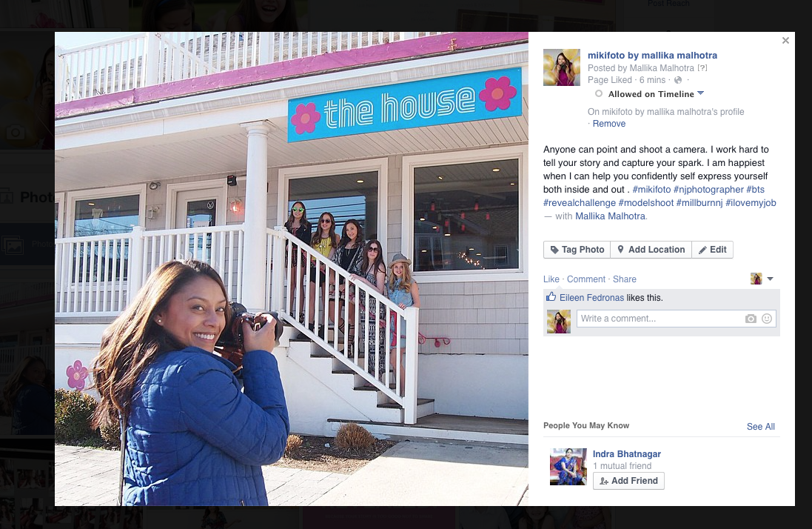The width and height of the screenshot is (812, 529).
Task: Click the Add Location pin button
Action: pyautogui.click(x=651, y=250)
